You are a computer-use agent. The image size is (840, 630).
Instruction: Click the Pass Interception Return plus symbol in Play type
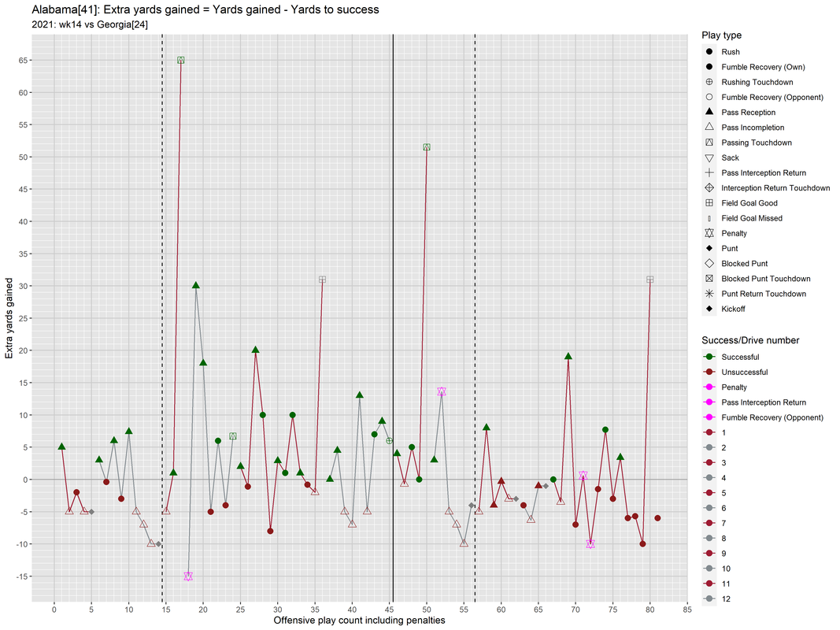coord(709,172)
